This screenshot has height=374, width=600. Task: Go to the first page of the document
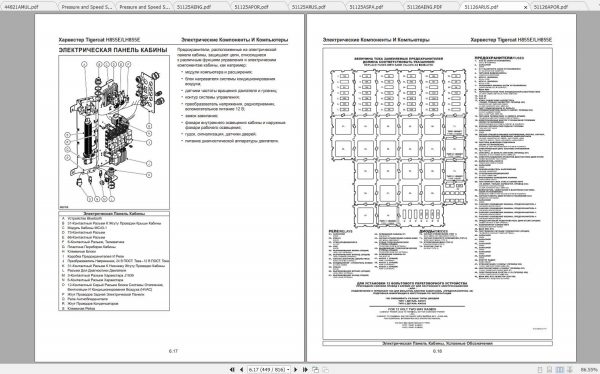tap(232, 369)
